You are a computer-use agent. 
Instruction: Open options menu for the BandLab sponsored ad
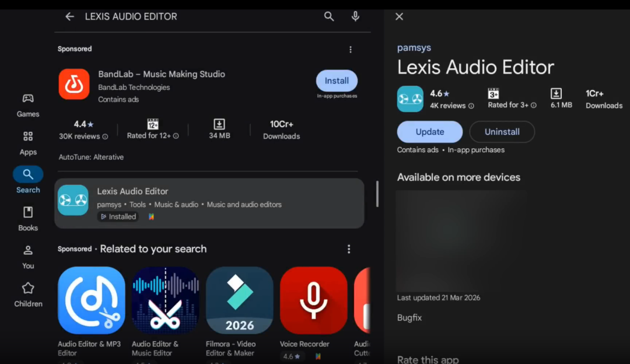351,50
